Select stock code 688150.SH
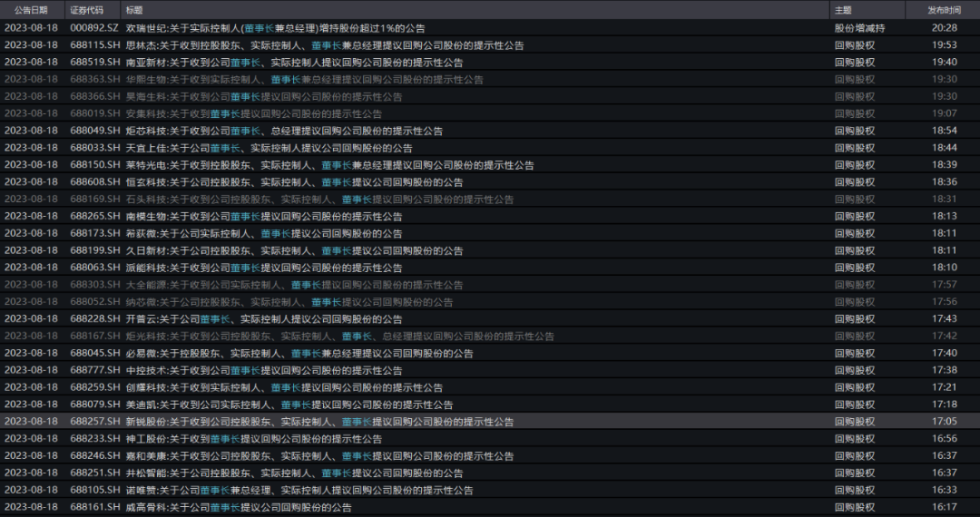 (95, 165)
